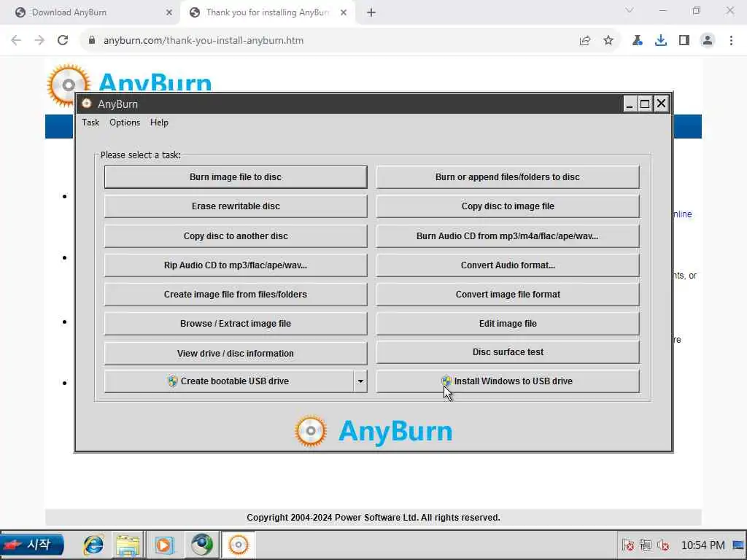Select Erase rewritable disc
Screen dimensions: 747x560
click(x=236, y=206)
